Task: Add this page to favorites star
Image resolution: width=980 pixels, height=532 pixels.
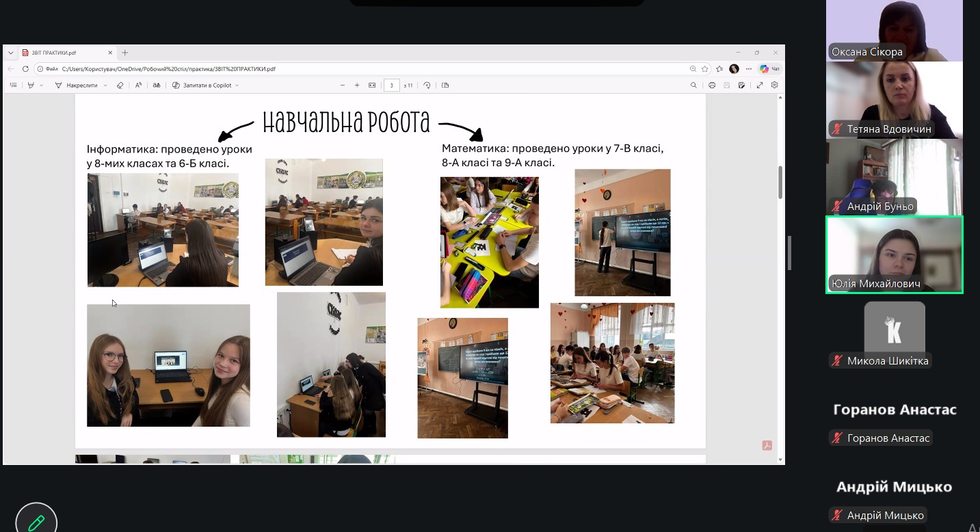Action: 705,69
